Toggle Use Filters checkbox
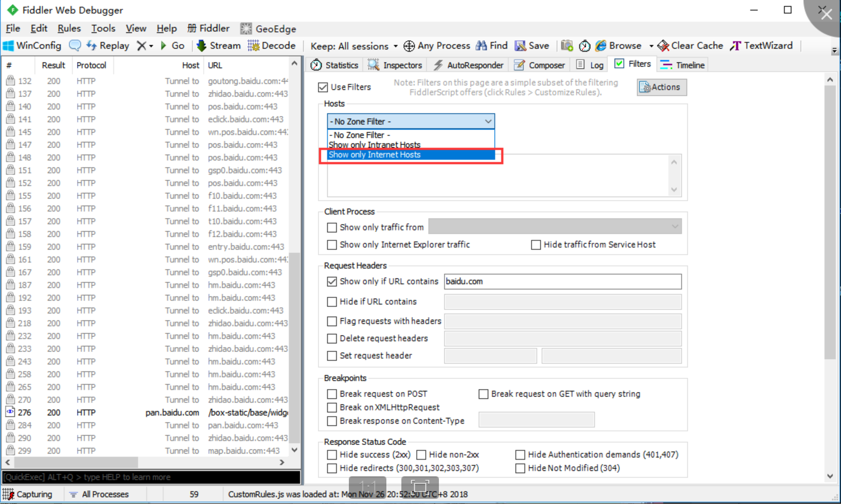Screen dimensions: 841x504 coord(323,87)
